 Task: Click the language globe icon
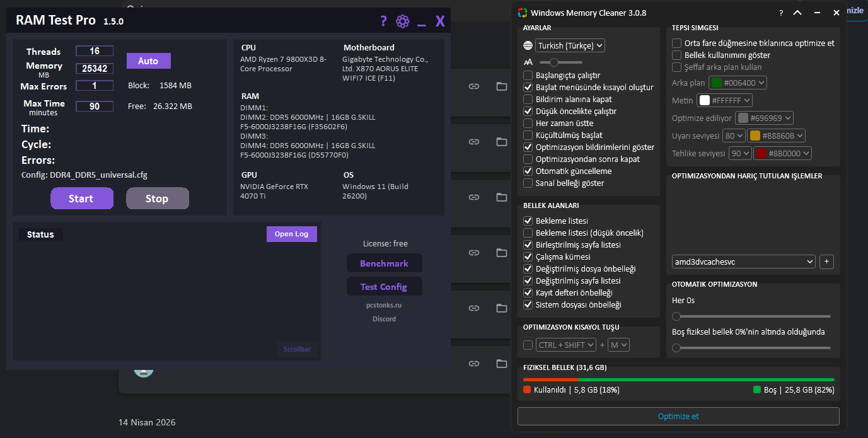(x=528, y=45)
